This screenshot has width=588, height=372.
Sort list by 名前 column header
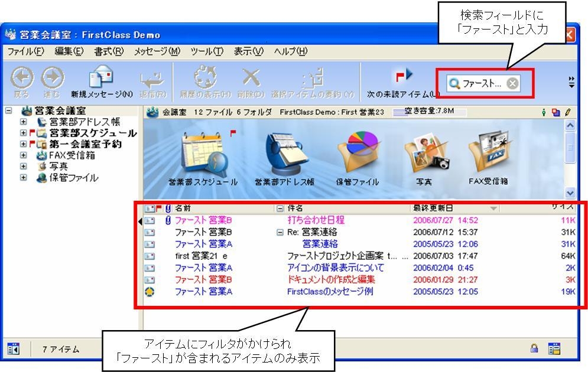coord(183,208)
